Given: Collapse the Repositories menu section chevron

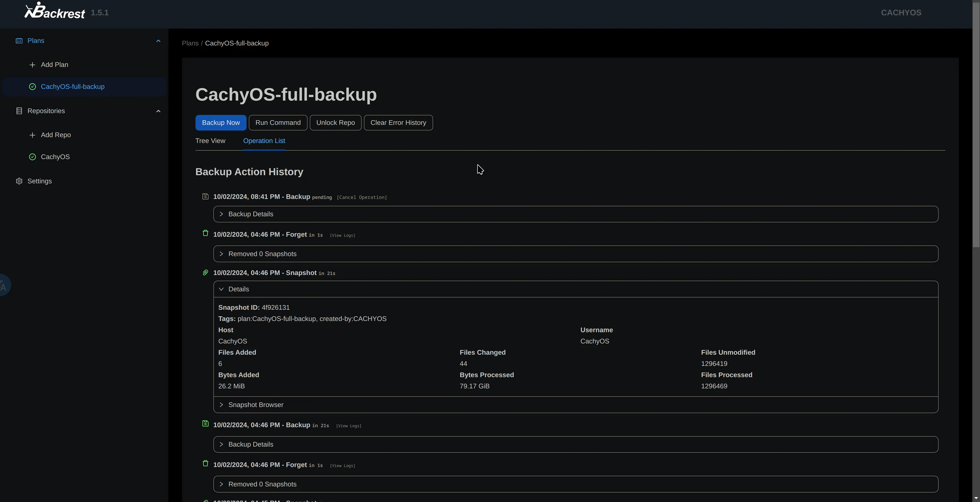Looking at the screenshot, I should tap(158, 111).
